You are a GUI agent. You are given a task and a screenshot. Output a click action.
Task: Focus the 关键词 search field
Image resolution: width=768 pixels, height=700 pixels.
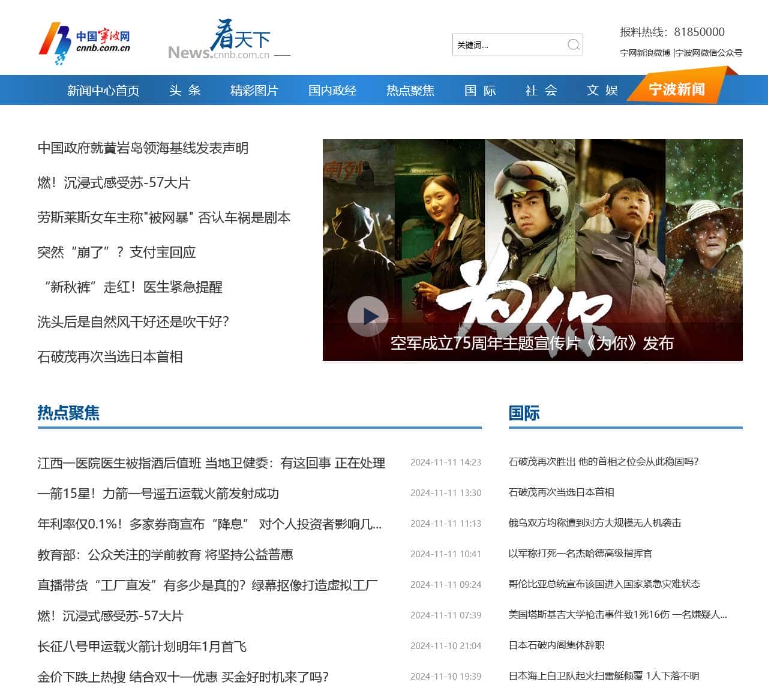pos(509,45)
